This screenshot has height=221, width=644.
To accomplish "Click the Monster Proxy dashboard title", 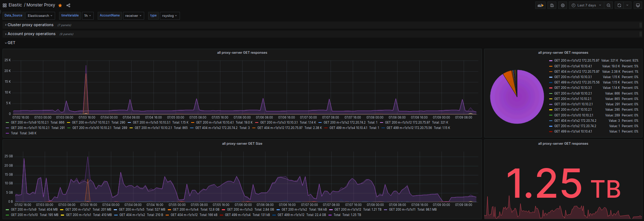I will pyautogui.click(x=41, y=5).
